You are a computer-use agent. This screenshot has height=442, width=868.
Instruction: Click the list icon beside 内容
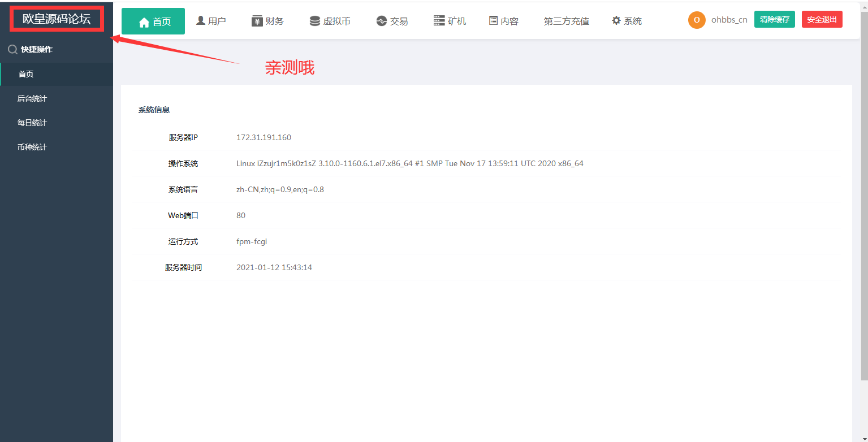click(493, 21)
